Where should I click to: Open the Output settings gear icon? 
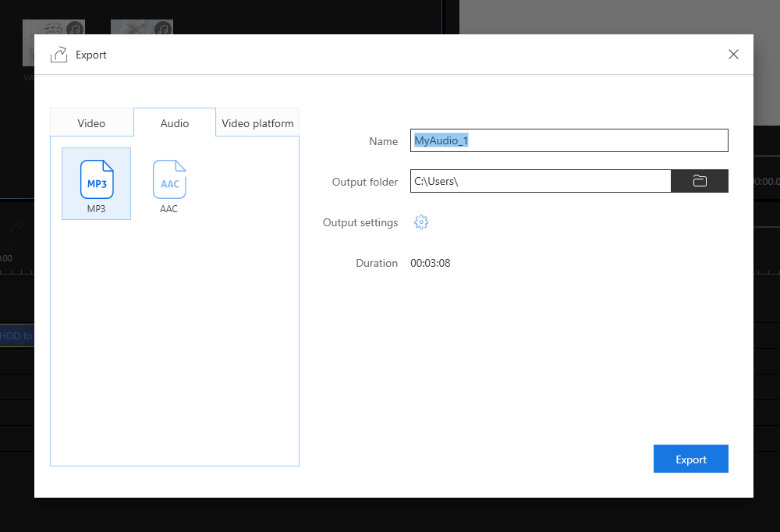[x=421, y=222]
